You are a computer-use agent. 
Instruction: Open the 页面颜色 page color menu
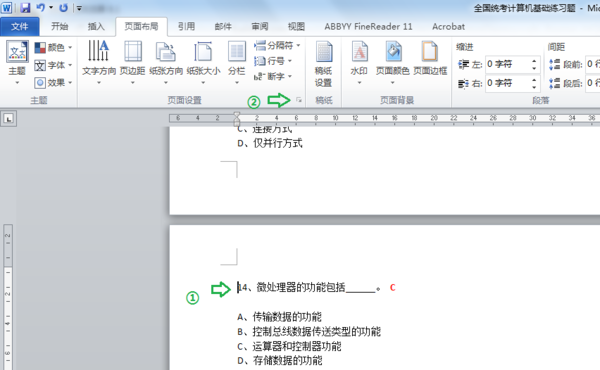(393, 62)
